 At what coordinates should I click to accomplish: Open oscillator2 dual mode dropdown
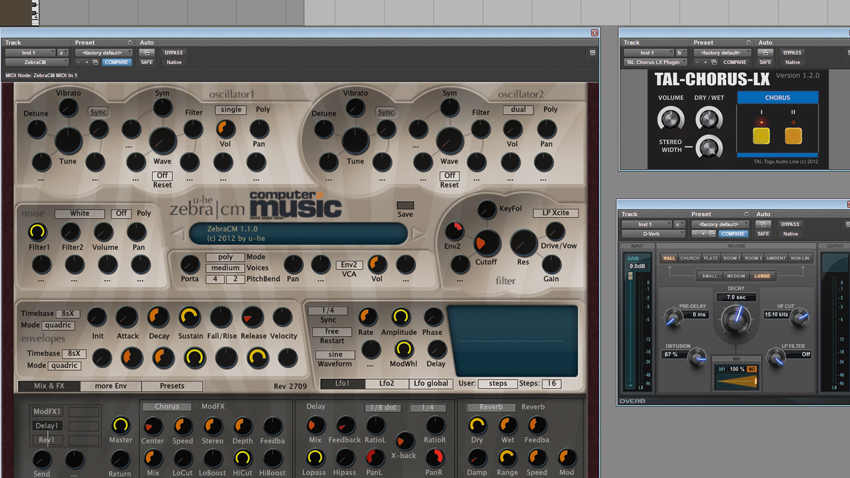[518, 109]
